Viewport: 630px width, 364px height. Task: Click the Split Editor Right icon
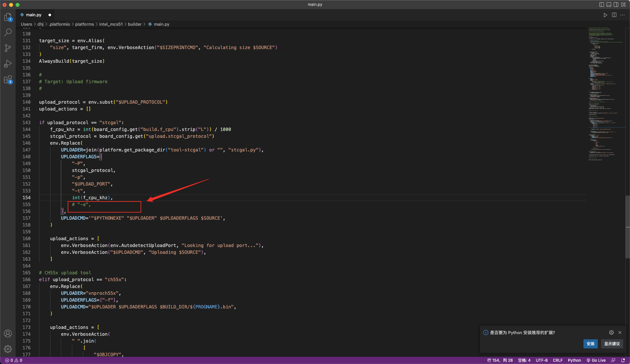pyautogui.click(x=614, y=15)
